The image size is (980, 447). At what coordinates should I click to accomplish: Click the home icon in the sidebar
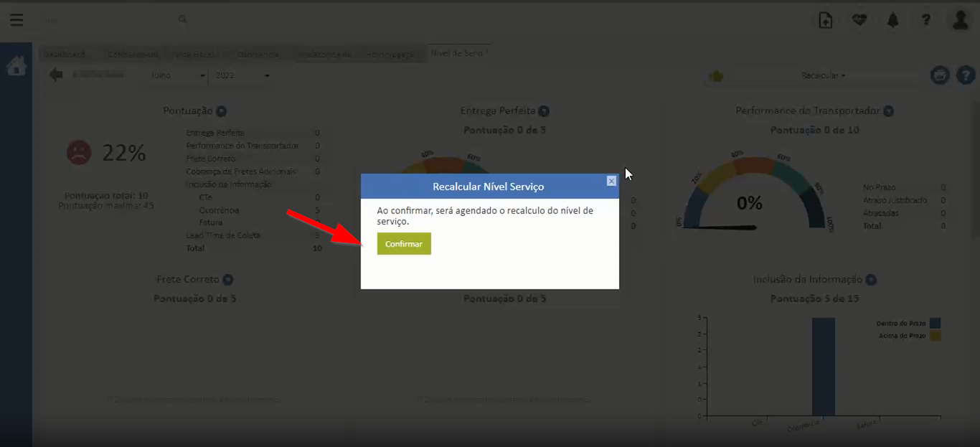[x=16, y=65]
